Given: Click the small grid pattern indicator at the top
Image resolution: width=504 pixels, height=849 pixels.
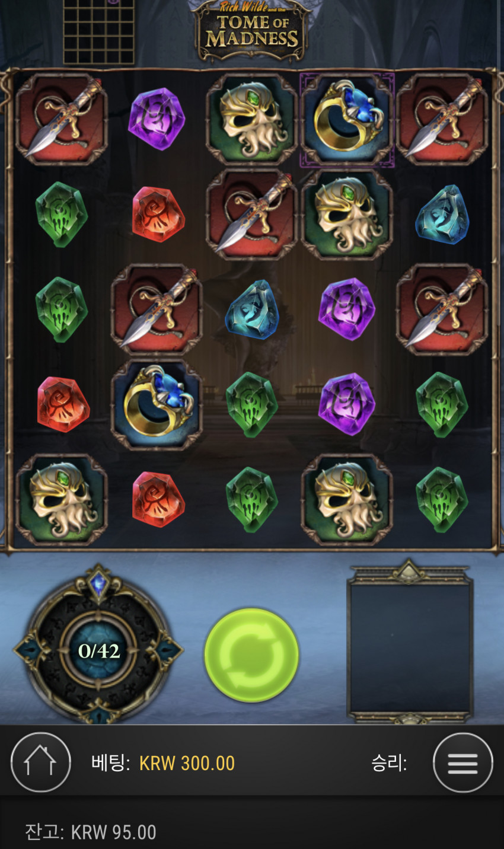Looking at the screenshot, I should tap(98, 32).
